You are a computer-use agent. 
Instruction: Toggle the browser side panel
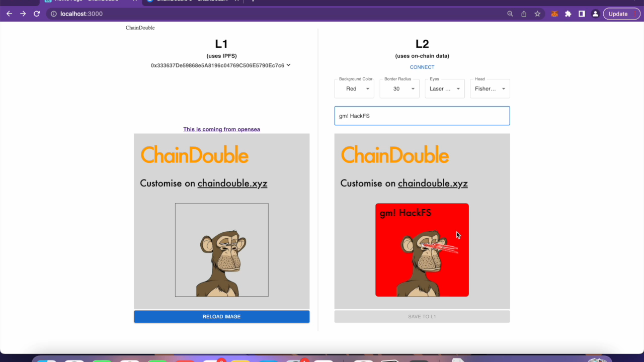click(582, 14)
